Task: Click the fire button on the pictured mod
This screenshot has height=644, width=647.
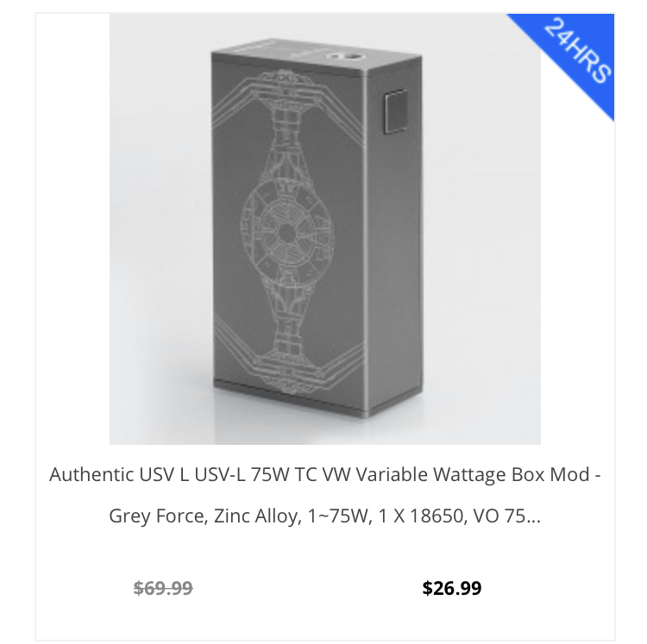Action: coord(396,111)
